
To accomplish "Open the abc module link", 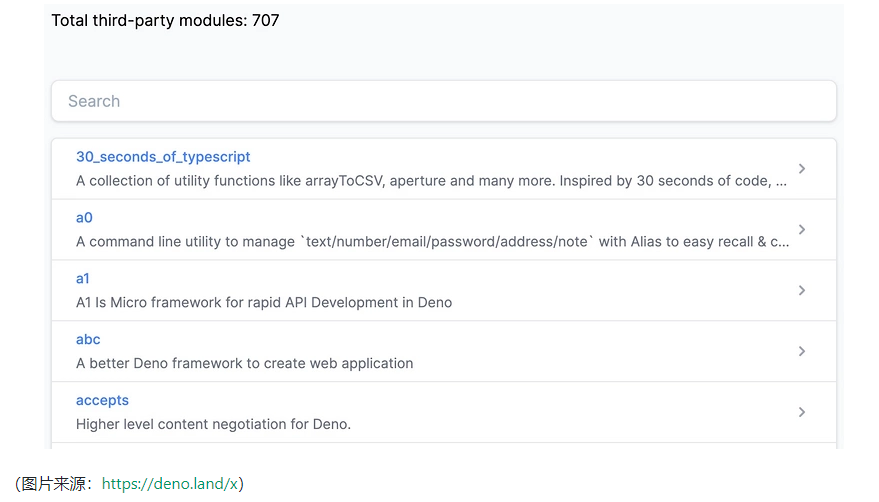I will (x=88, y=340).
